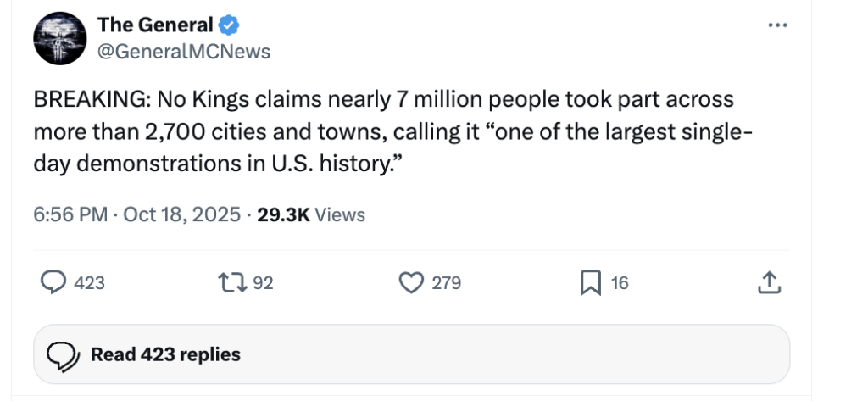Click the reply speech bubble icon
The height and width of the screenshot is (401, 868).
point(53,282)
